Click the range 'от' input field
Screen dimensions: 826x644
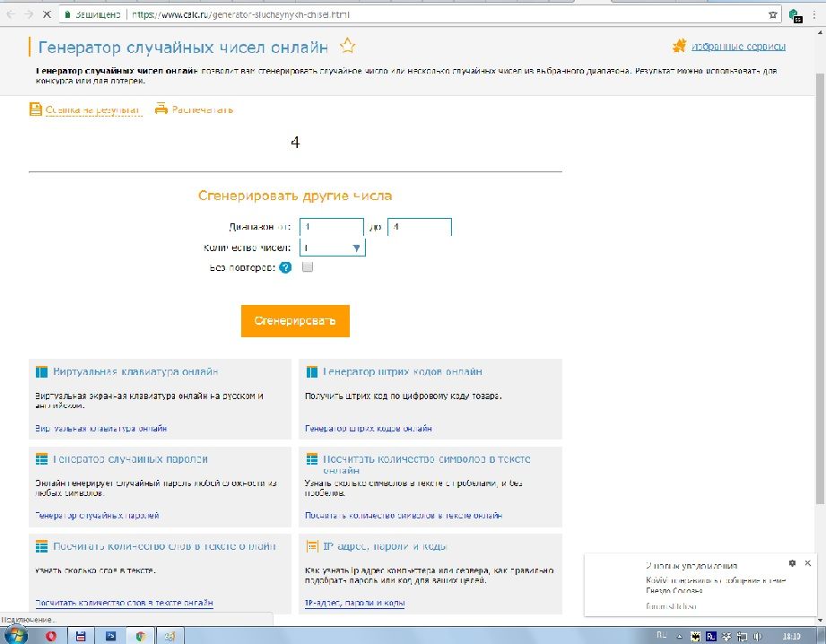point(332,228)
